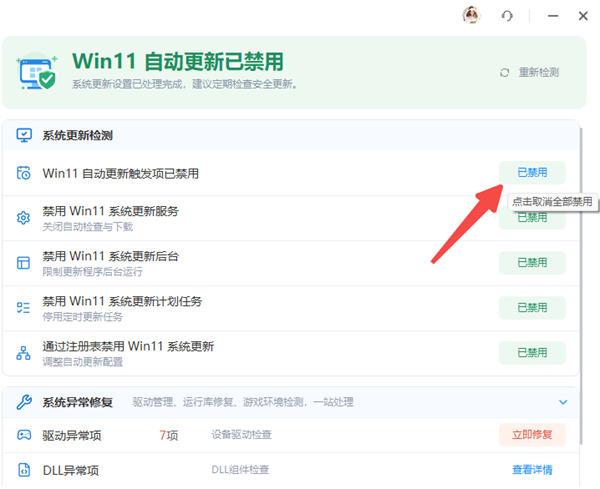600x489 pixels.
Task: Click the DLL file icon
Action: 24,469
